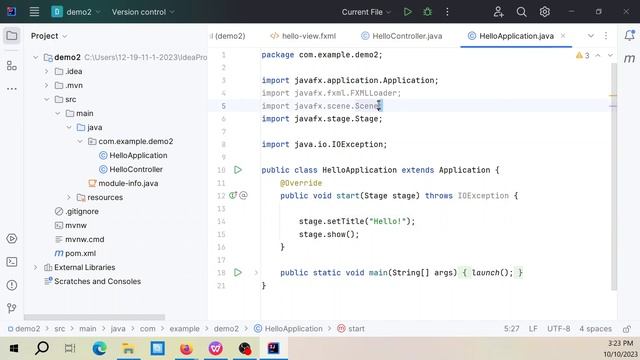
Task: Open the Current File run configuration dropdown
Action: coord(366,12)
